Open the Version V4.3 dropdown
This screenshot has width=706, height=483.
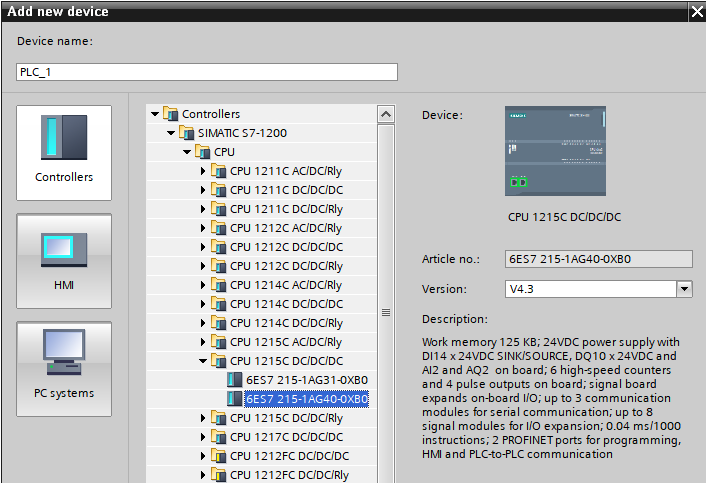684,289
